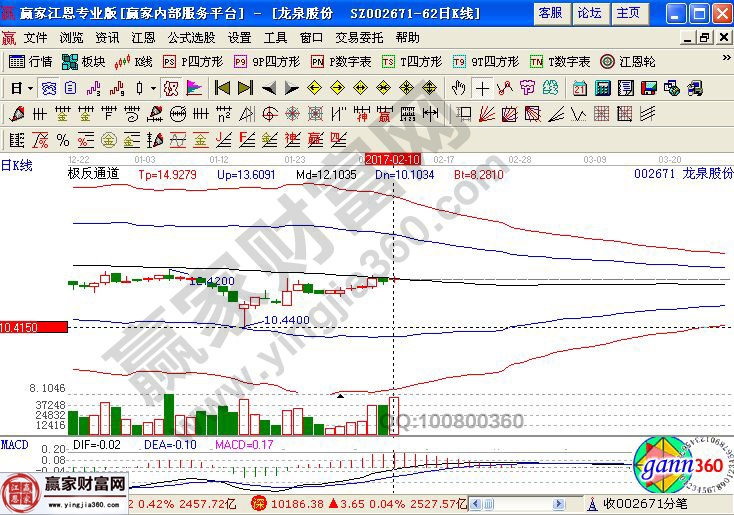Click the percent (%) drawing tool
The width and height of the screenshot is (734, 515).
point(62,139)
